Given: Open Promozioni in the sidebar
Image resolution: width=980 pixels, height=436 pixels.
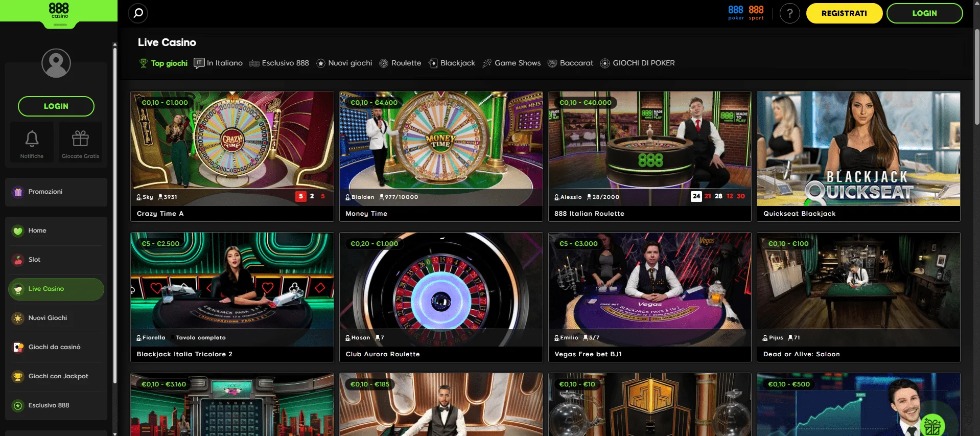Looking at the screenshot, I should (56, 192).
